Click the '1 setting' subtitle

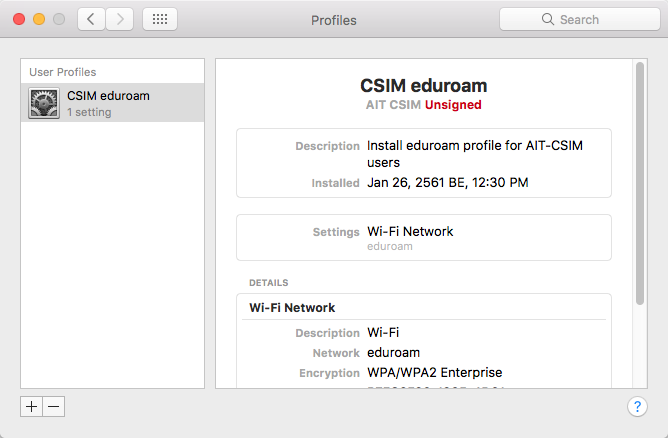[x=89, y=112]
